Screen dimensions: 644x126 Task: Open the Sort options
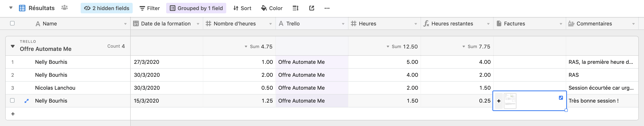(242, 8)
